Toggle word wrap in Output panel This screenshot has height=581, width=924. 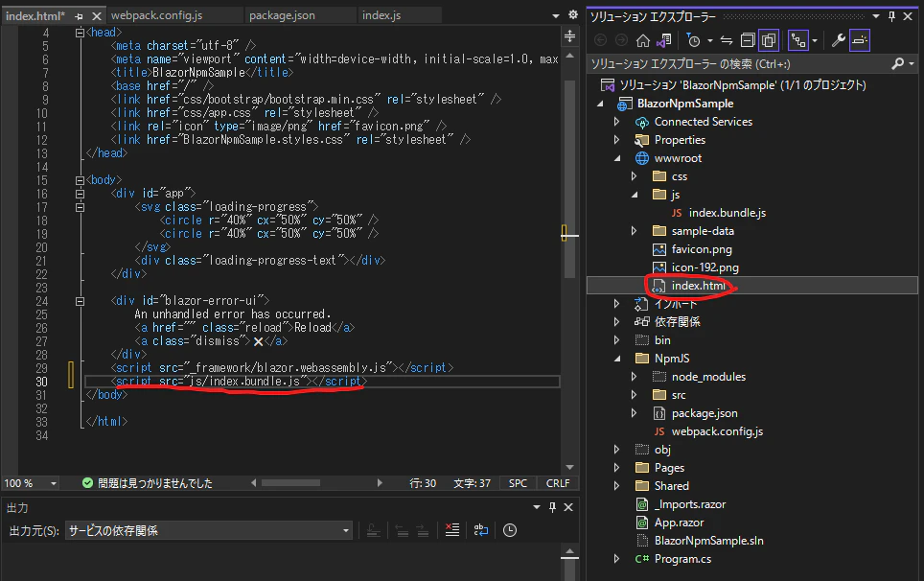(x=481, y=530)
